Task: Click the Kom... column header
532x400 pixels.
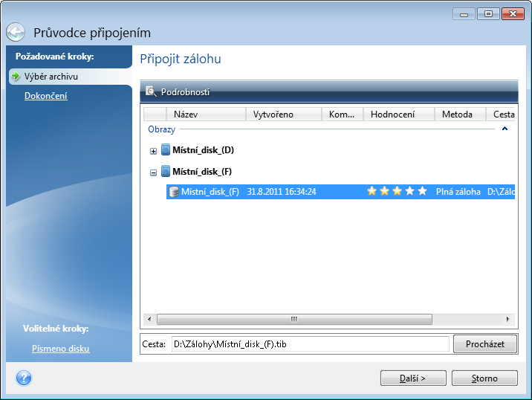Action: click(x=343, y=114)
